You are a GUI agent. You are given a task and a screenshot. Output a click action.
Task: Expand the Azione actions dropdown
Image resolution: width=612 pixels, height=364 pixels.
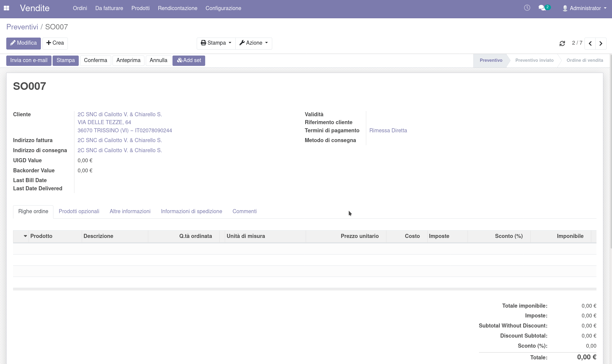pyautogui.click(x=254, y=43)
